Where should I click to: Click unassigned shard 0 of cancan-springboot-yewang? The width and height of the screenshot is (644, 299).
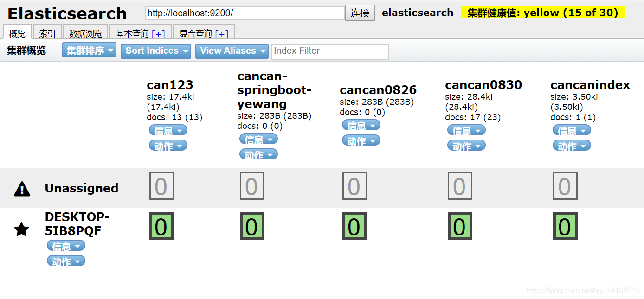click(x=252, y=186)
